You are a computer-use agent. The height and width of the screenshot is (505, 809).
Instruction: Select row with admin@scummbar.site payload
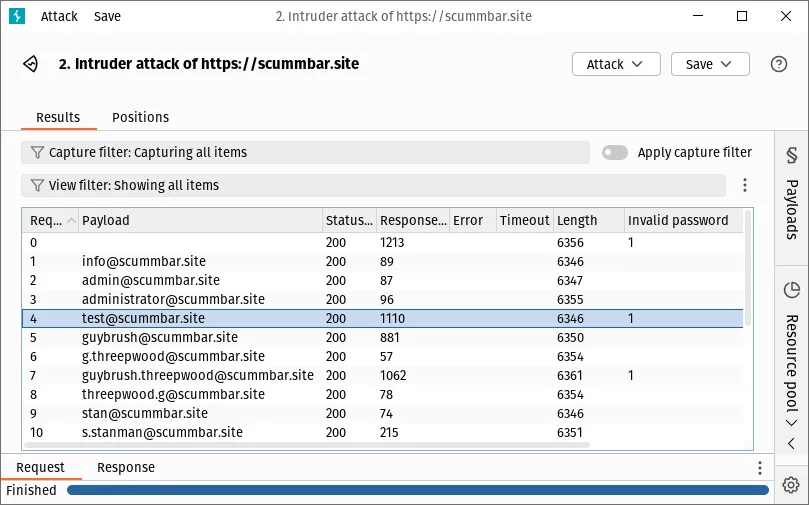point(382,281)
